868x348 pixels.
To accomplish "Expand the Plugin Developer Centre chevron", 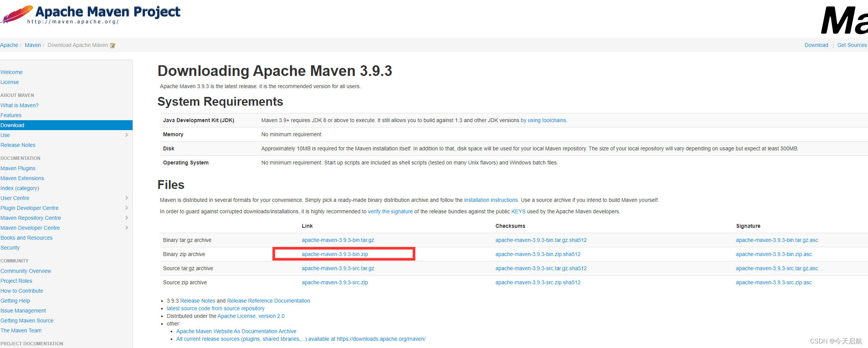I will 127,208.
